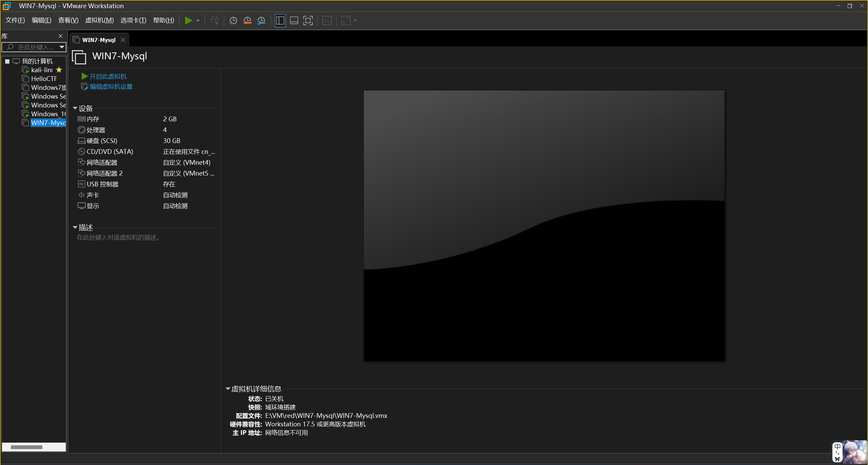Click the library horizontal scrollbar
This screenshot has height=465, width=868.
tap(26, 447)
